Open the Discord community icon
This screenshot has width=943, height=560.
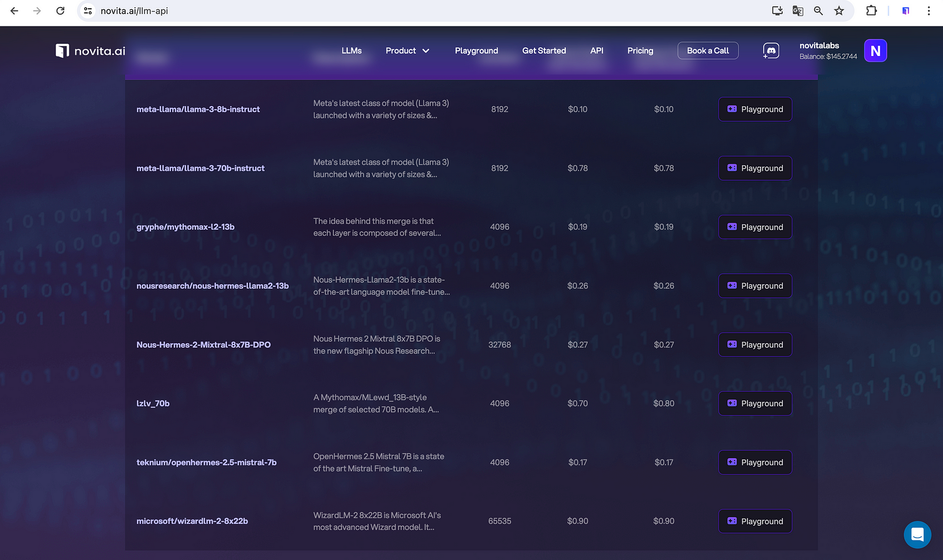pos(771,51)
